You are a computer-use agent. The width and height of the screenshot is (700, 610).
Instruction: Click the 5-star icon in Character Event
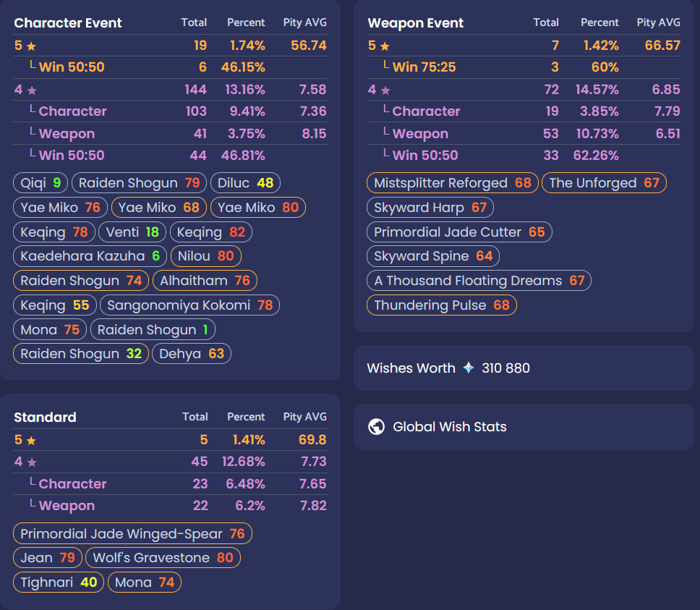(31, 46)
